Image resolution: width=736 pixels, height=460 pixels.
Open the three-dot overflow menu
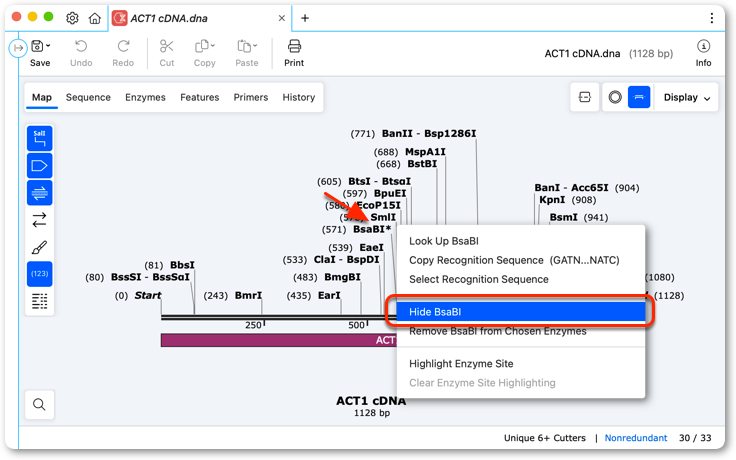point(712,18)
